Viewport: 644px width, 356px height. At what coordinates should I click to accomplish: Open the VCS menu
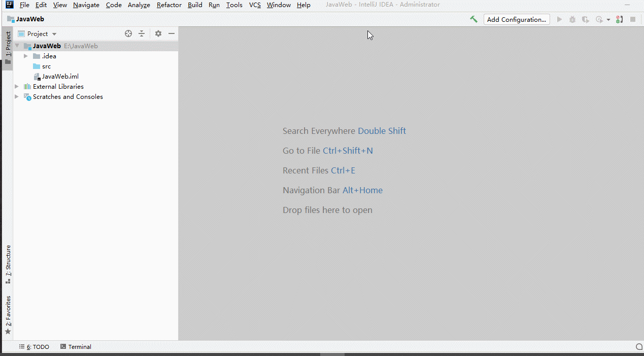[255, 5]
